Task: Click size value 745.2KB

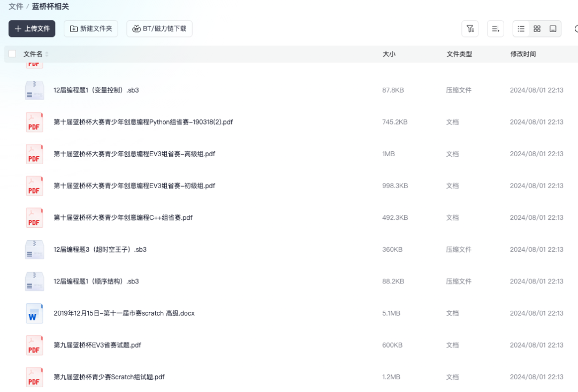Action: (x=395, y=122)
